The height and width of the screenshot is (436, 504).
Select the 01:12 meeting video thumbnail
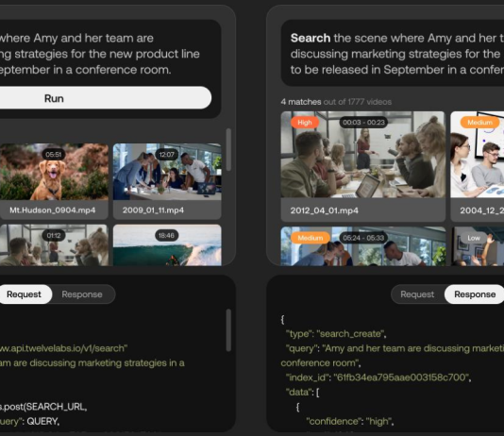pyautogui.click(x=54, y=245)
